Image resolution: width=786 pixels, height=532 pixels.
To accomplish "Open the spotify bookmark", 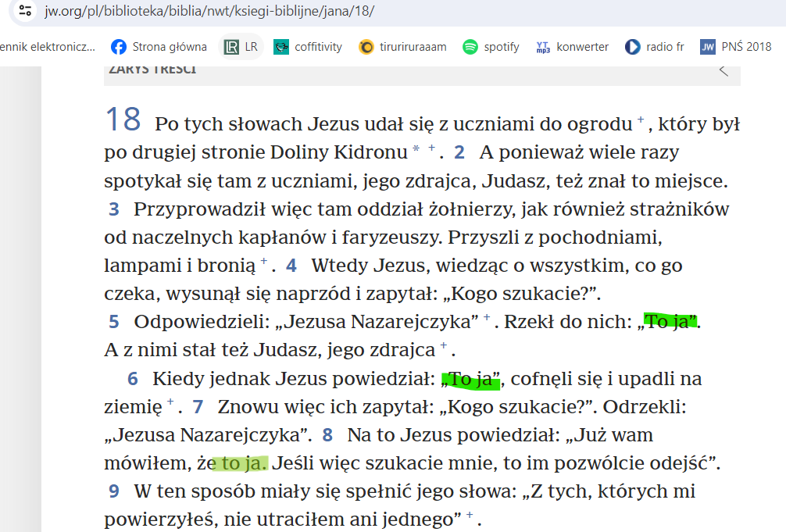I will (491, 47).
